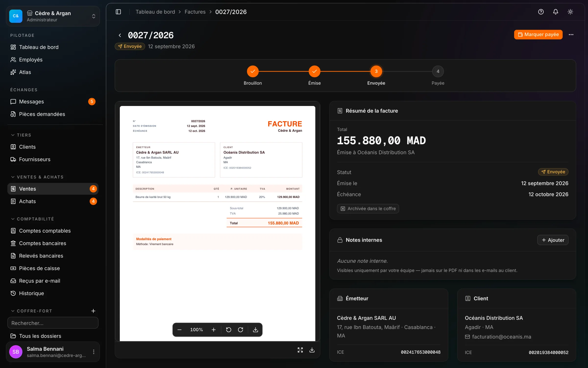Expand the invoice preview to fullscreen
The image size is (588, 368).
click(300, 350)
